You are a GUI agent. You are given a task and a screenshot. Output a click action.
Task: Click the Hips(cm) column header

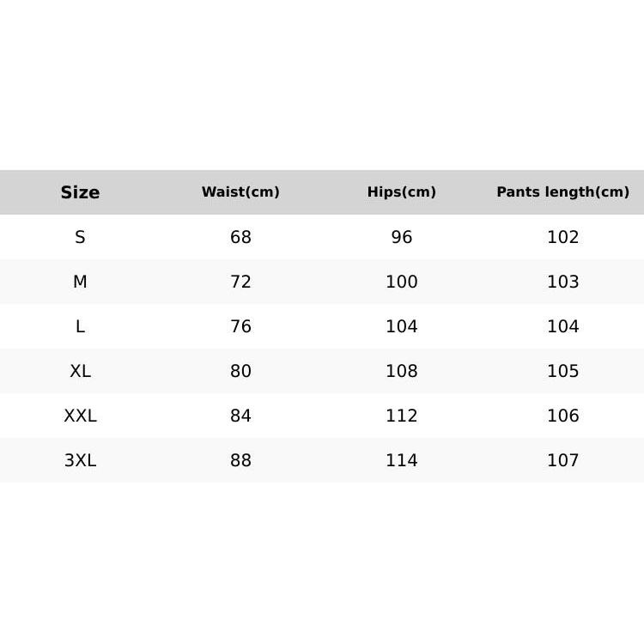402,192
